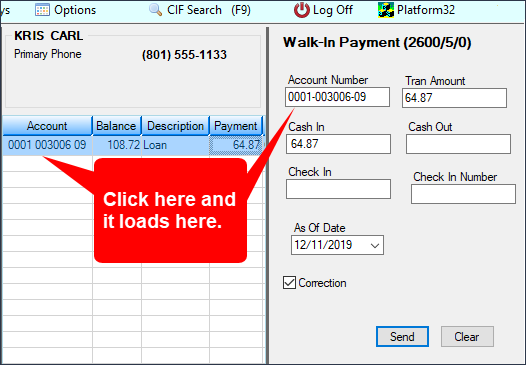Click the Send button
The width and height of the screenshot is (526, 365).
402,336
